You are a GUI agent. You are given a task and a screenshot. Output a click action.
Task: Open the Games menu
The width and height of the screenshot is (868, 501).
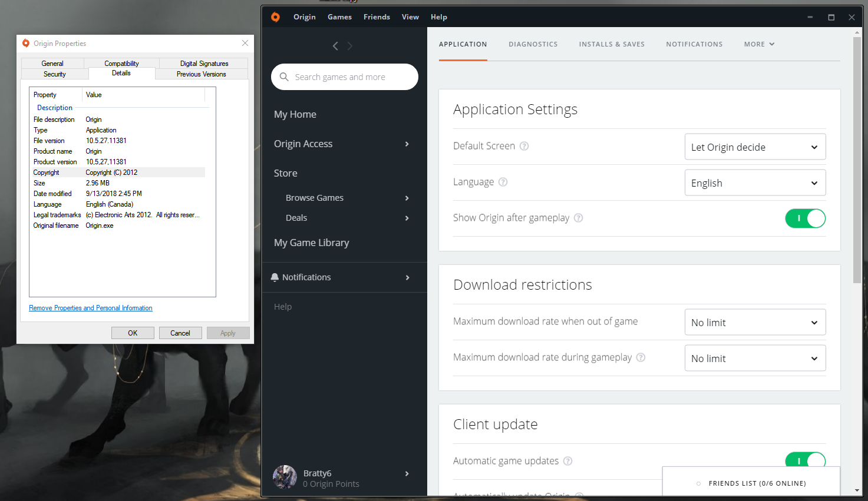pos(339,17)
